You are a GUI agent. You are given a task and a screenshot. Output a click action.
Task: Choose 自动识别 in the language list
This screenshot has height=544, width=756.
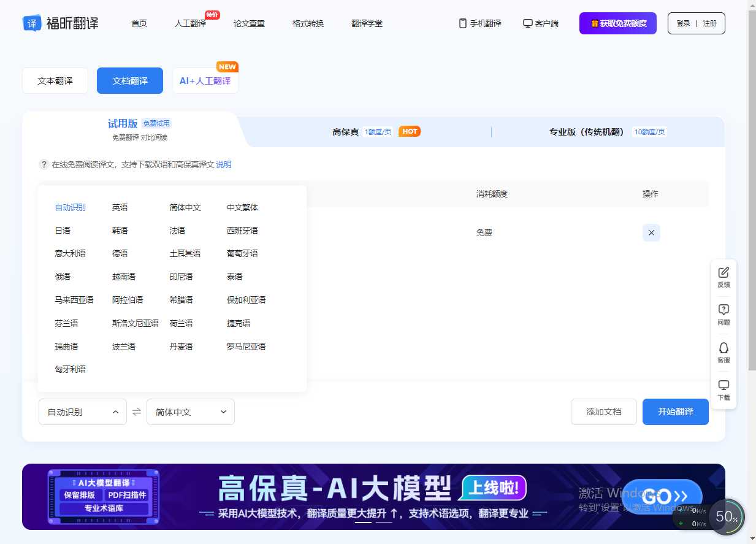tap(70, 207)
